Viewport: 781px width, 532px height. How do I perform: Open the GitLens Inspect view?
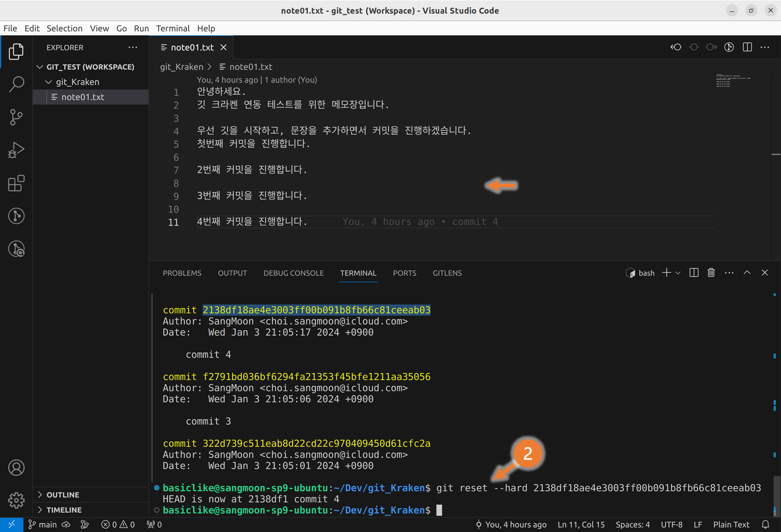click(x=16, y=249)
